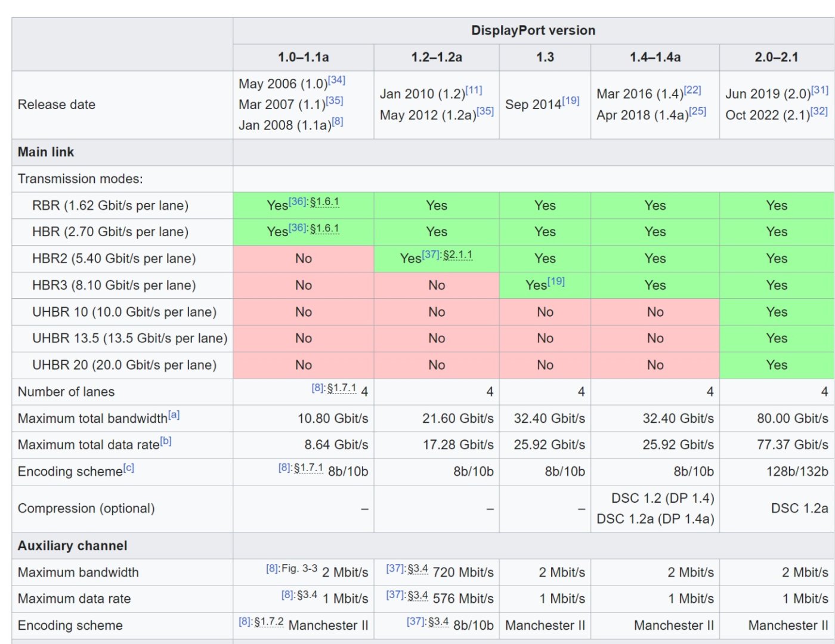Open reference [37] in the auxiliary Encoding scheme row
This screenshot has height=644, width=835.
pyautogui.click(x=416, y=622)
